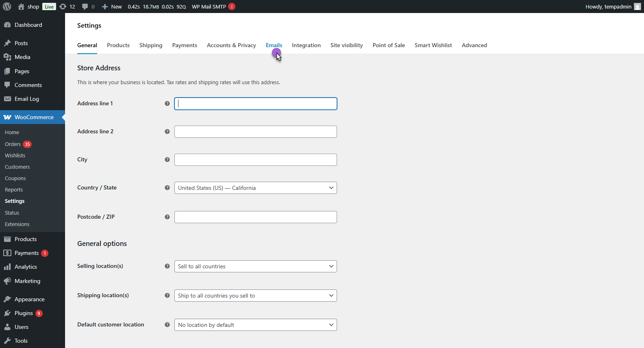644x348 pixels.
Task: Expand the Country / State dropdown
Action: click(255, 188)
